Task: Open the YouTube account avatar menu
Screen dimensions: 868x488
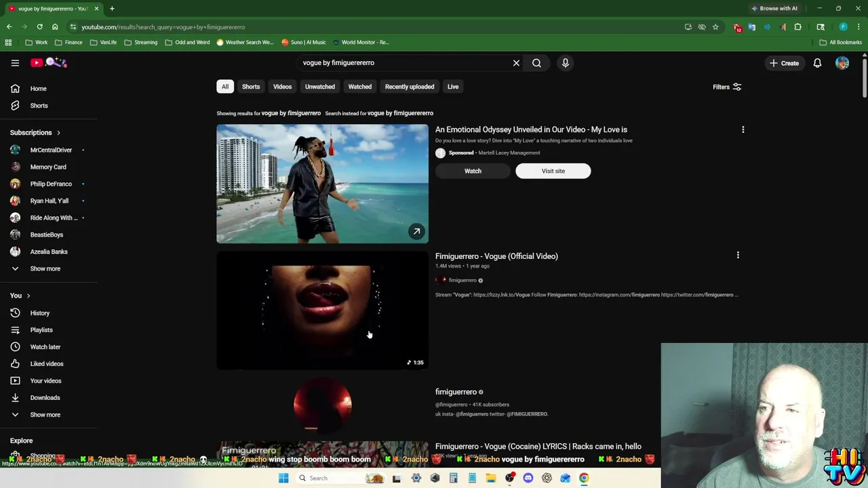Action: pos(842,63)
